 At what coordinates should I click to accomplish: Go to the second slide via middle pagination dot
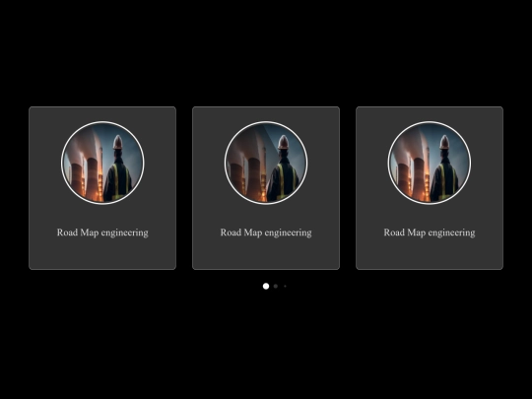(276, 287)
